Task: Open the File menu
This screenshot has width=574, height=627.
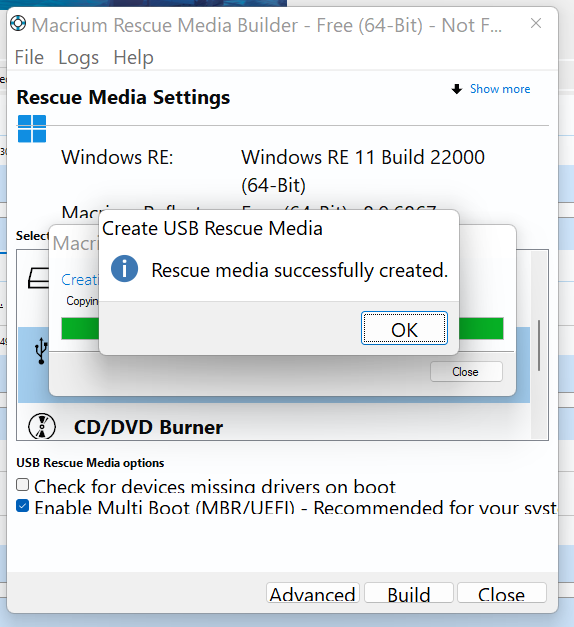Action: click(x=29, y=57)
